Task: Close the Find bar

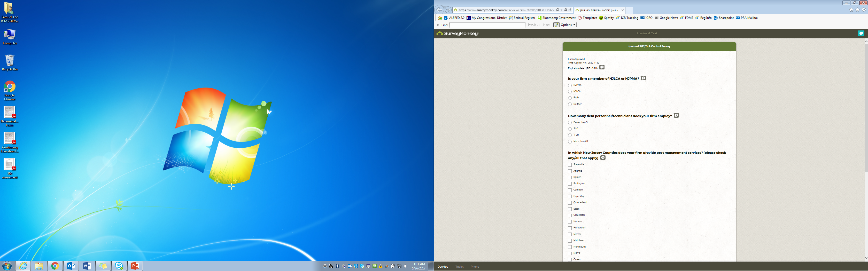Action: point(438,25)
